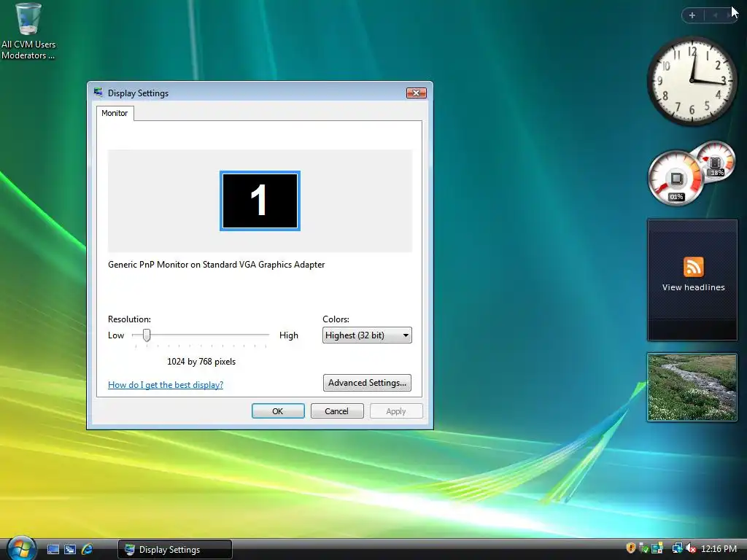
Task: Select monitor 1 in the display preview
Action: (x=260, y=201)
